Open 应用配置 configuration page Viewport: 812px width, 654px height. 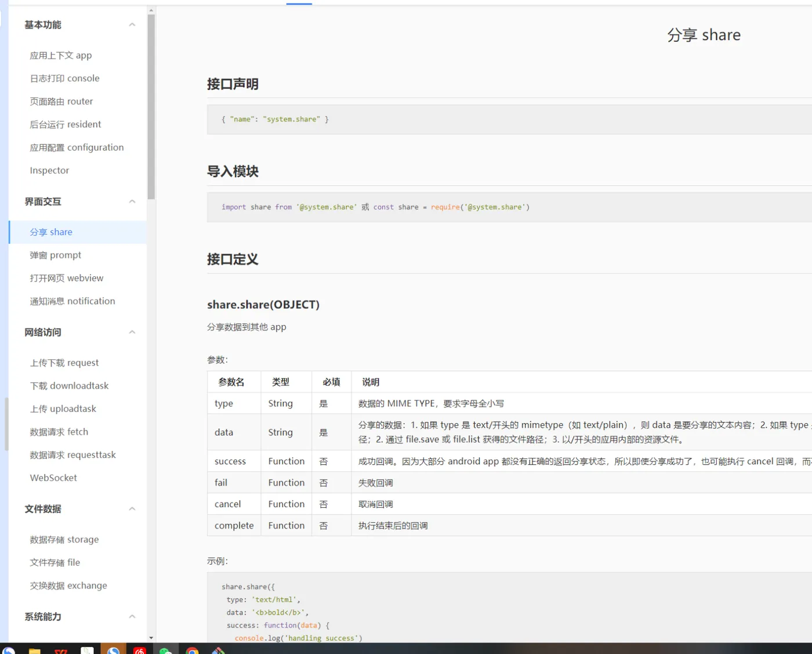point(77,147)
